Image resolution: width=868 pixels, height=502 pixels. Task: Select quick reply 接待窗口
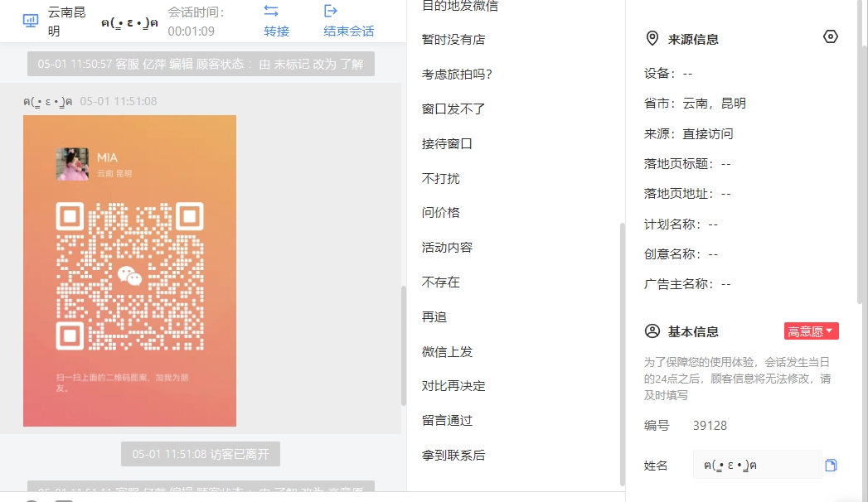coord(447,144)
